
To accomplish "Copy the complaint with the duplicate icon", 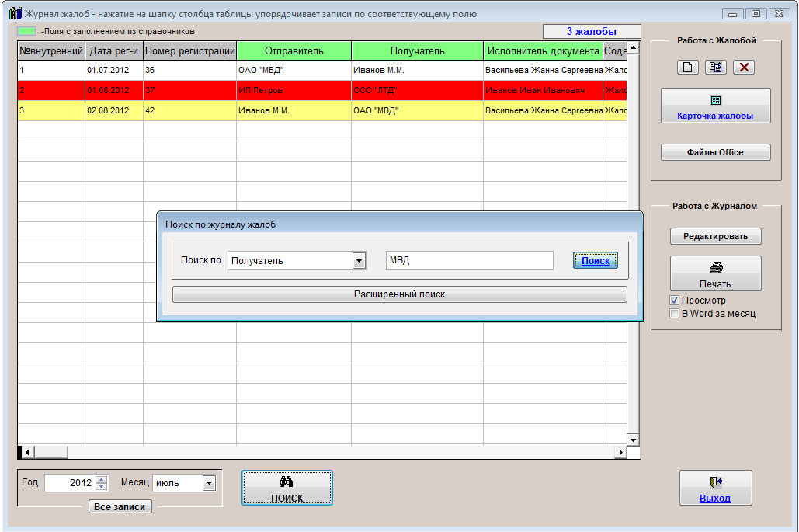I will coord(715,68).
